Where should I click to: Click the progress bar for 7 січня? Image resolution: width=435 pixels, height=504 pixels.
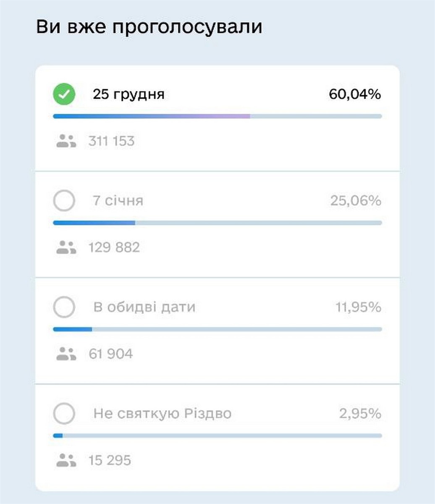(x=217, y=223)
